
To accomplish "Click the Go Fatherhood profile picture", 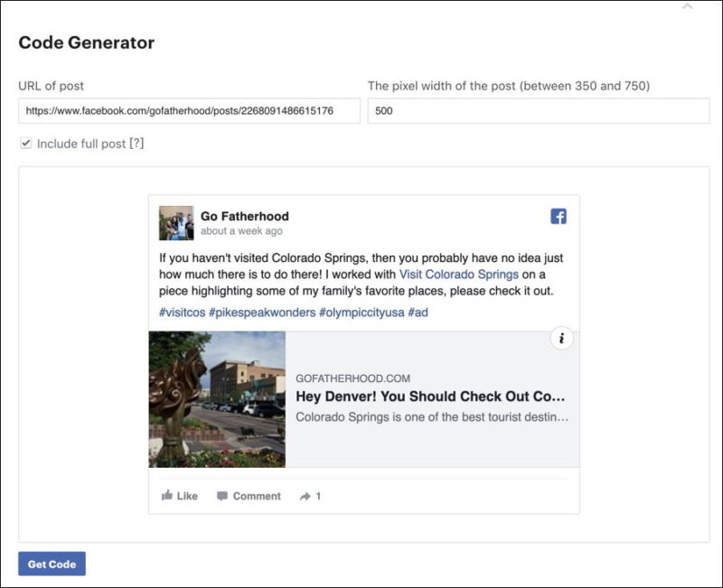I will tap(176, 223).
